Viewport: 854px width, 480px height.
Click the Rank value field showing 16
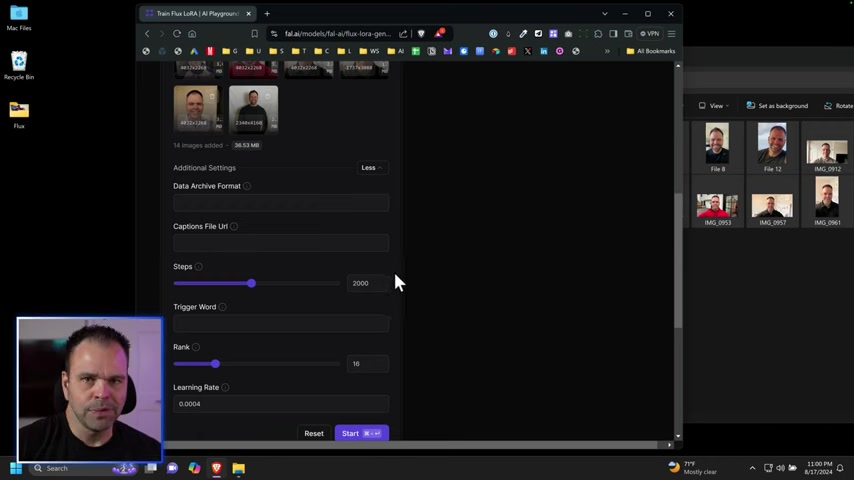point(368,364)
